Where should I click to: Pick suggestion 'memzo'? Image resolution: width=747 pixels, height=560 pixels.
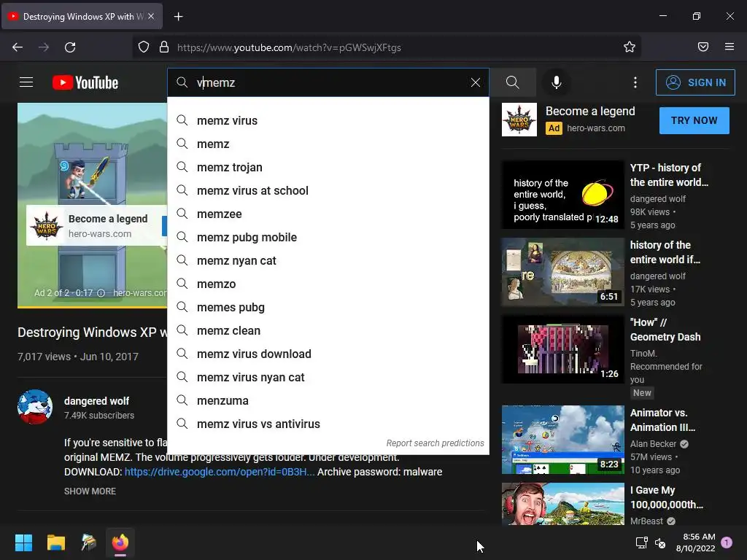click(328, 284)
